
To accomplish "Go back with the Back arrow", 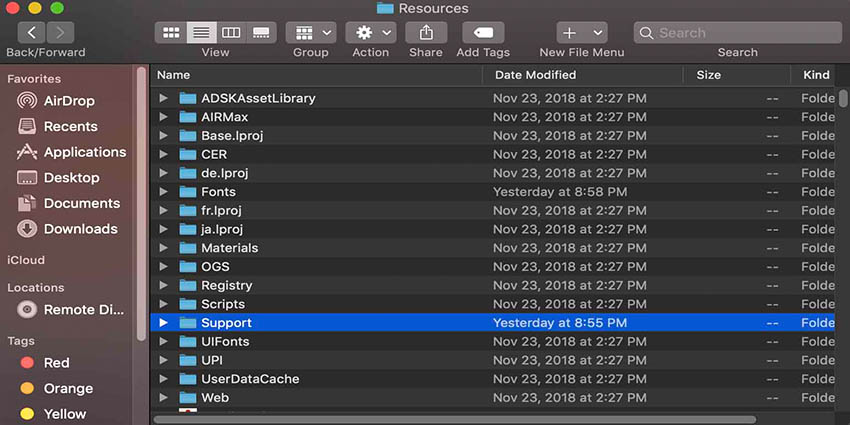I will (31, 33).
